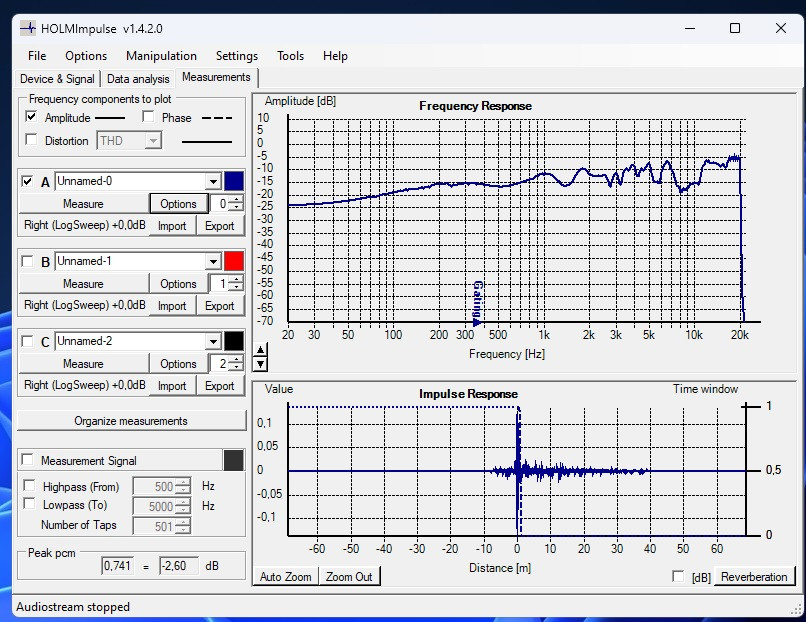
Task: Click the Reverberation button
Action: [x=754, y=577]
